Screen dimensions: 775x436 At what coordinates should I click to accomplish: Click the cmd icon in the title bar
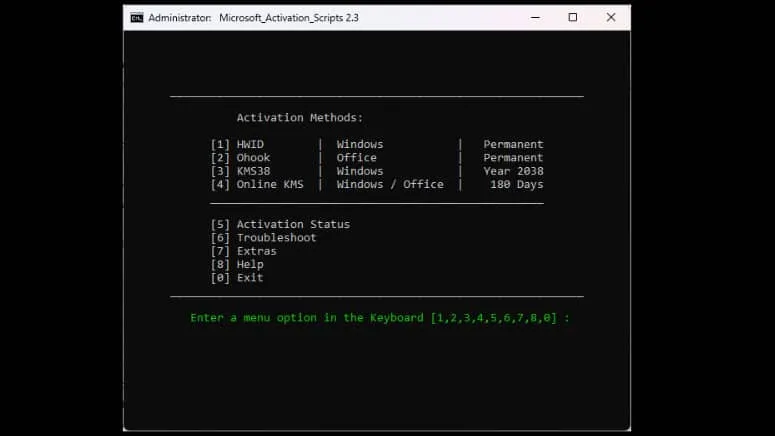pos(137,18)
